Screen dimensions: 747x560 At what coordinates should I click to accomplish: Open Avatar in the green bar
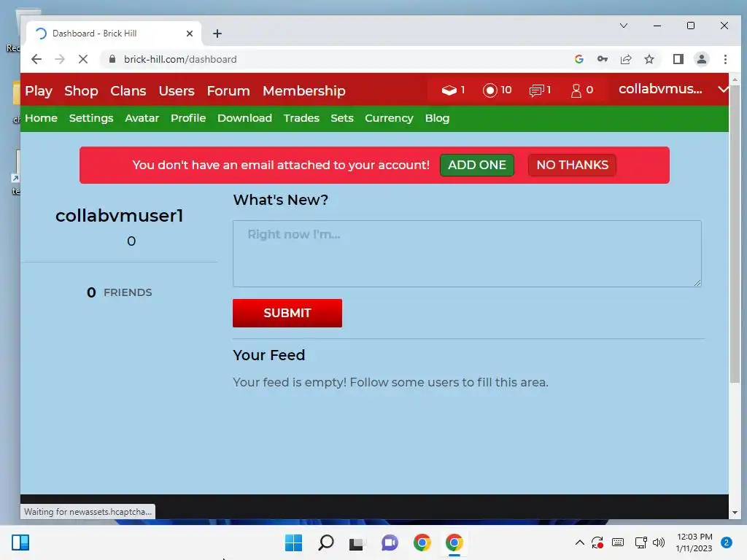pyautogui.click(x=142, y=118)
